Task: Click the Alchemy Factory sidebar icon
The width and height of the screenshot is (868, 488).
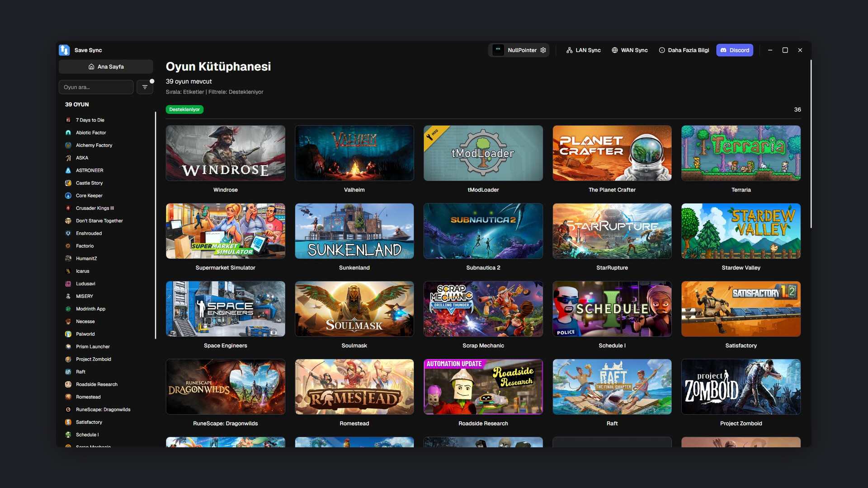Action: [x=68, y=145]
